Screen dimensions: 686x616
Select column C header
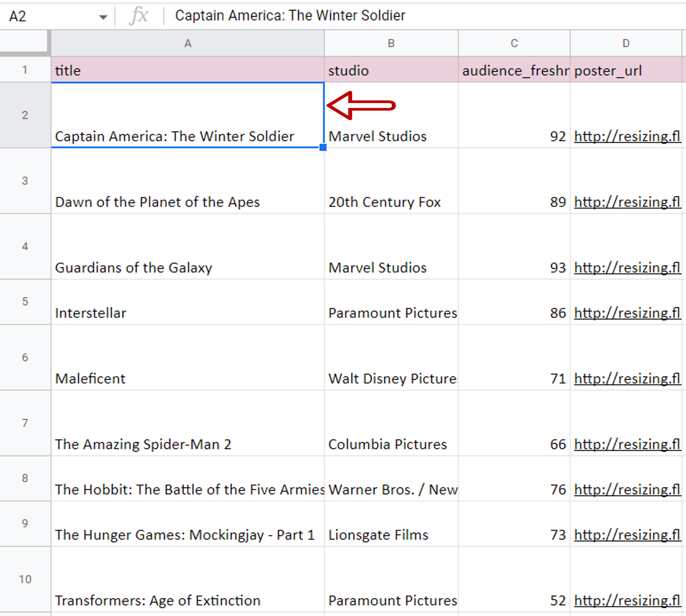[x=514, y=43]
